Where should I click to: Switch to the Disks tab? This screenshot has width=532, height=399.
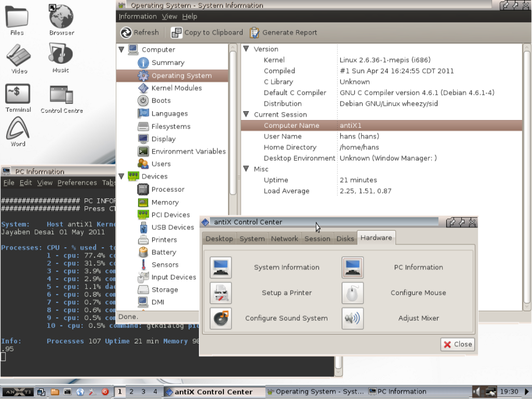pos(345,238)
